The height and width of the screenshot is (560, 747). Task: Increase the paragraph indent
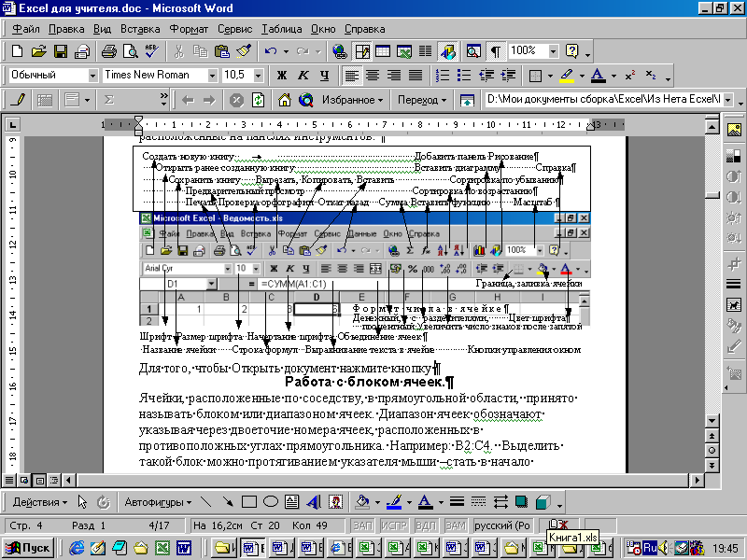508,76
